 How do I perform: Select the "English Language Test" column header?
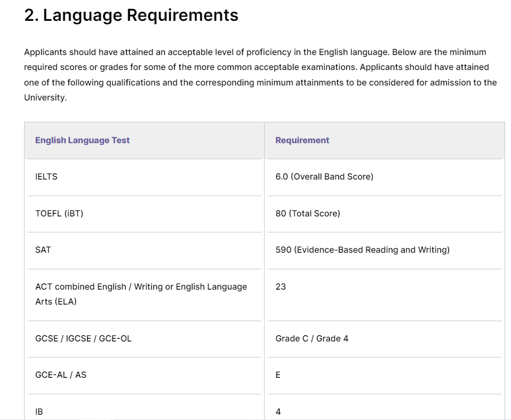coord(82,140)
